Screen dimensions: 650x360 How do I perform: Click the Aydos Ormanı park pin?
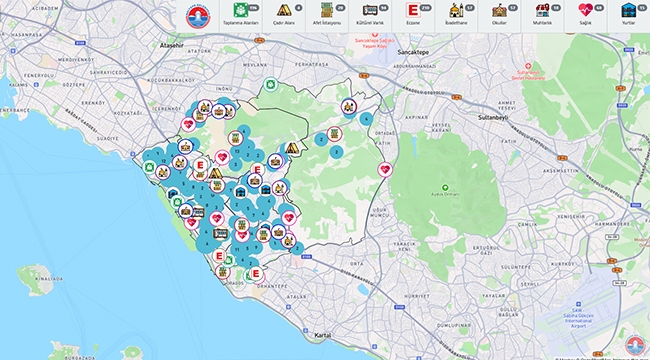coord(445,187)
